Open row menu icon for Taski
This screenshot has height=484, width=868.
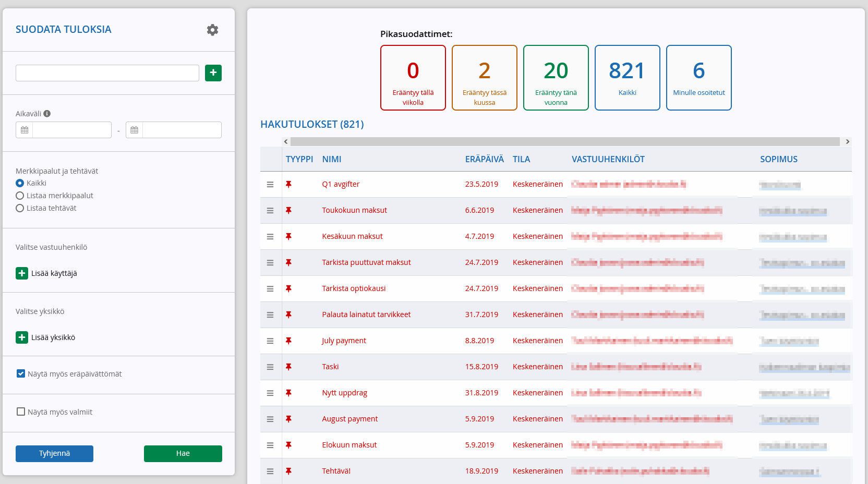pyautogui.click(x=270, y=367)
